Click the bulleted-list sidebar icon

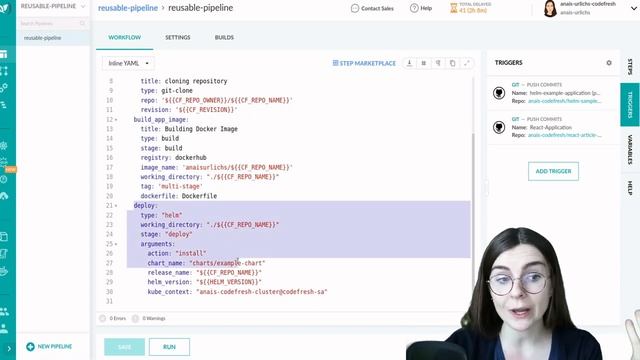click(x=4, y=105)
